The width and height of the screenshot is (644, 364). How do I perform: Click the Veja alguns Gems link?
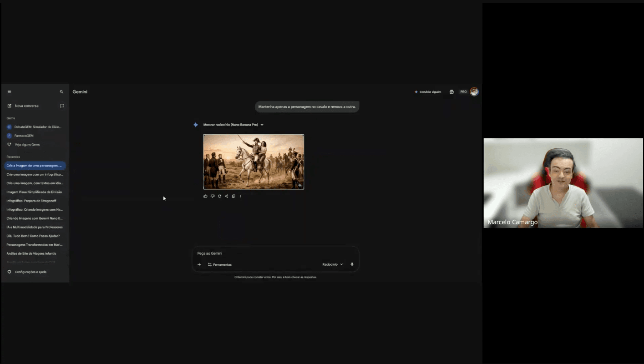[27, 145]
